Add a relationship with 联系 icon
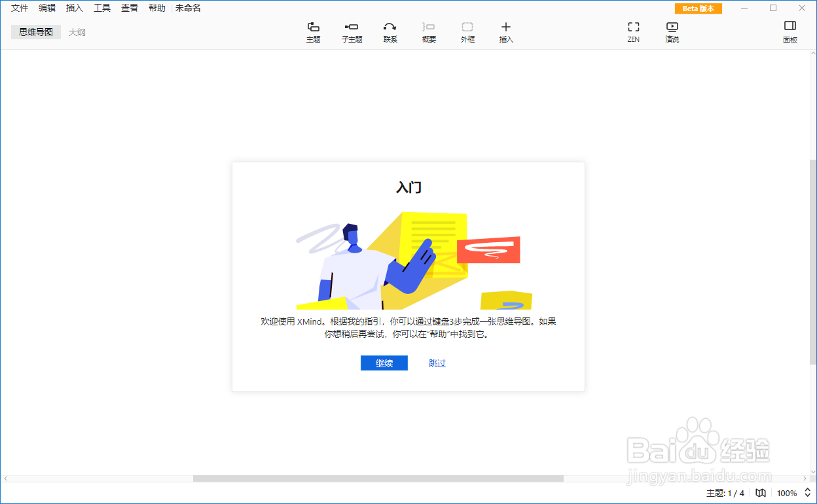The width and height of the screenshot is (817, 504). pos(390,32)
